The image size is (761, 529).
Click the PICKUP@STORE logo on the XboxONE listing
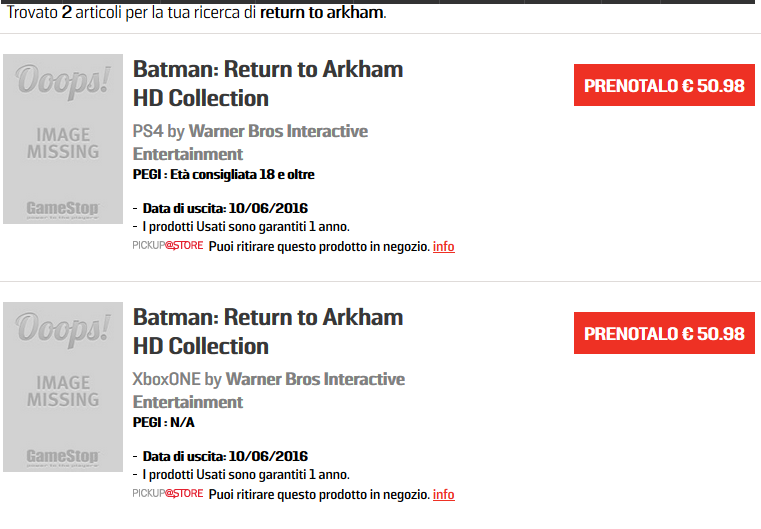pyautogui.click(x=167, y=494)
